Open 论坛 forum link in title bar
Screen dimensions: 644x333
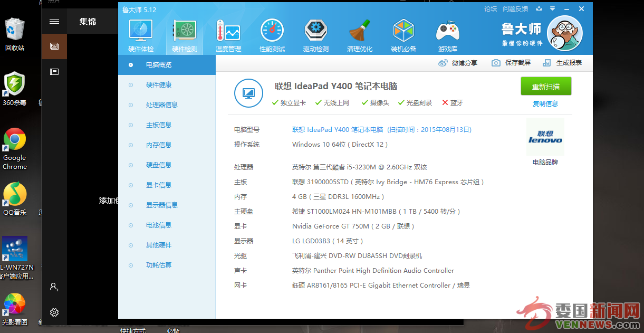(491, 9)
